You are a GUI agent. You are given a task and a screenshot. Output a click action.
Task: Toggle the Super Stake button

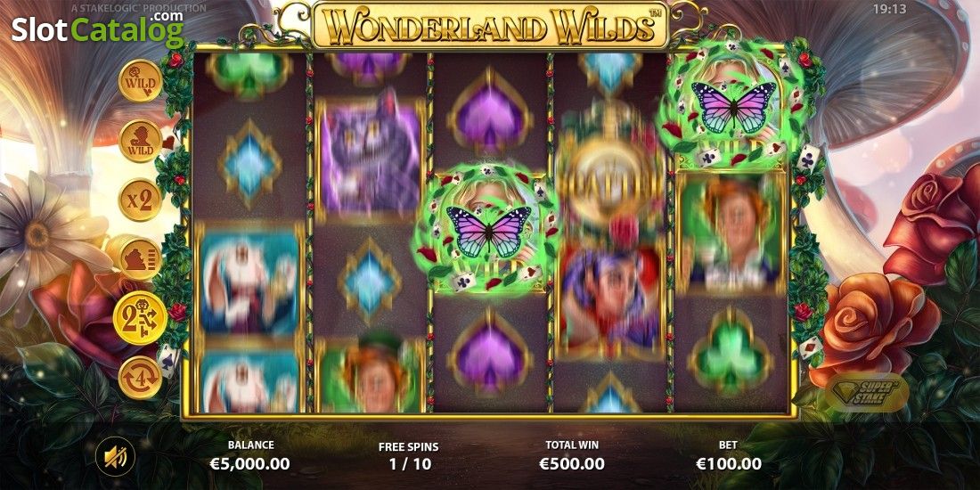click(867, 392)
